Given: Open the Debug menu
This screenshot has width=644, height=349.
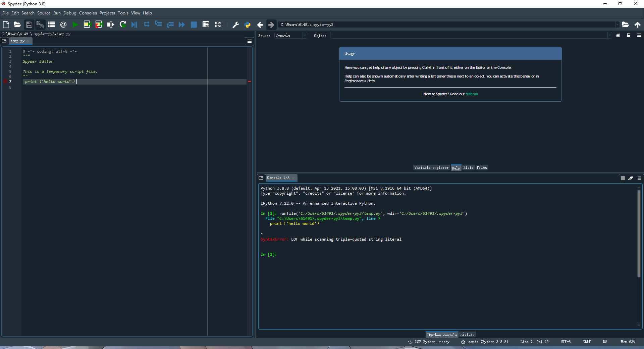Looking at the screenshot, I should [x=70, y=13].
